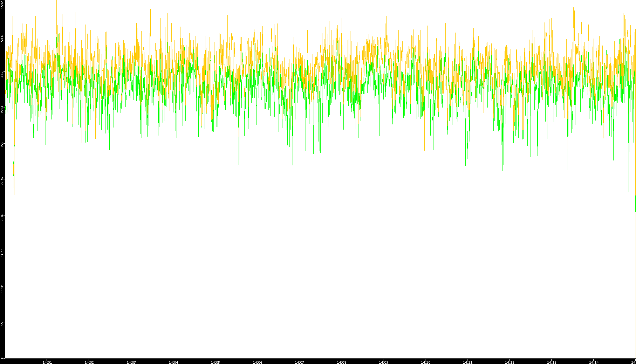Select the 14:07 time axis marker

coord(299,362)
